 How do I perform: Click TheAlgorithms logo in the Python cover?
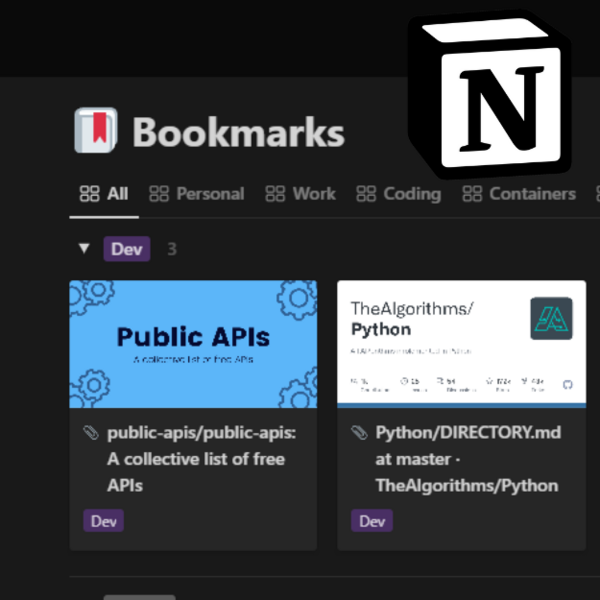click(551, 318)
